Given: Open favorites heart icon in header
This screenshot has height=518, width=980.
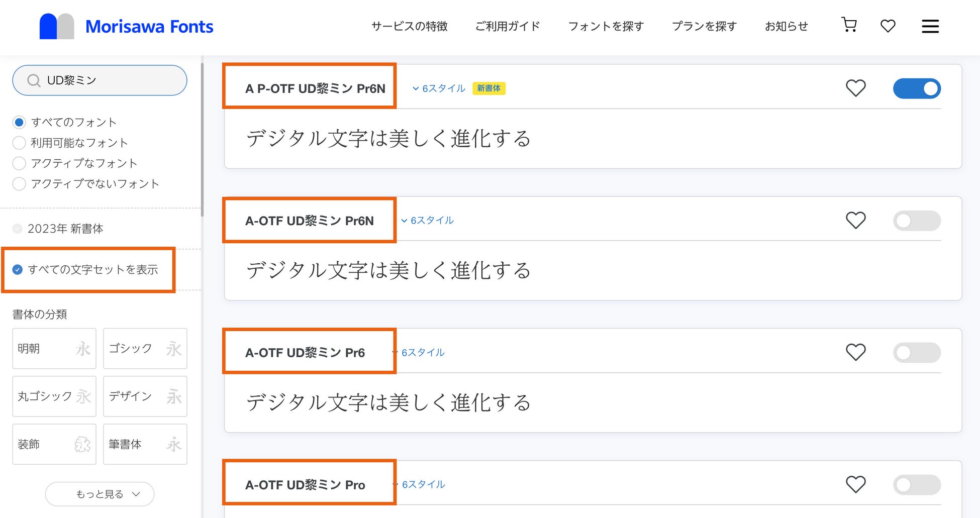Looking at the screenshot, I should [x=888, y=26].
